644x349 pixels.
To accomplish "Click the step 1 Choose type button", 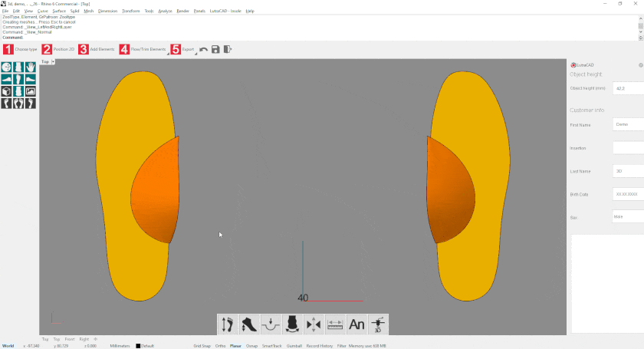I will pyautogui.click(x=20, y=49).
